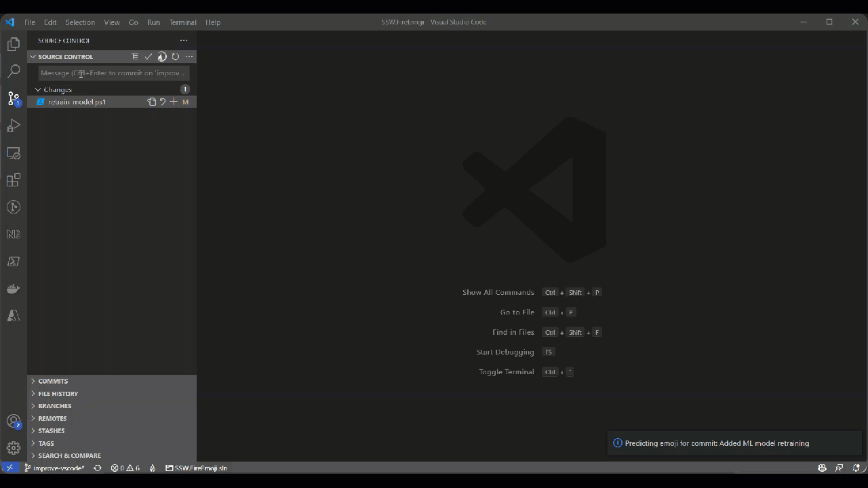Open Source Control view in activity bar
This screenshot has height=488, width=868.
click(14, 99)
